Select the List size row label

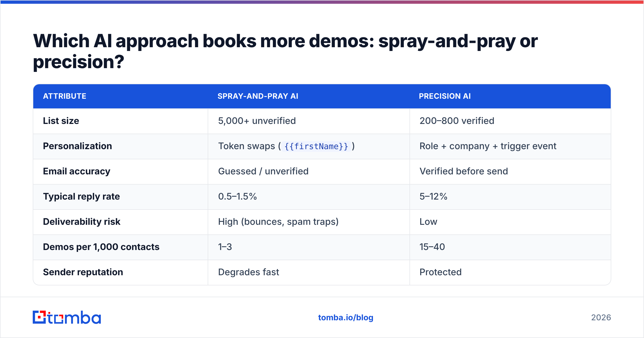click(x=61, y=121)
